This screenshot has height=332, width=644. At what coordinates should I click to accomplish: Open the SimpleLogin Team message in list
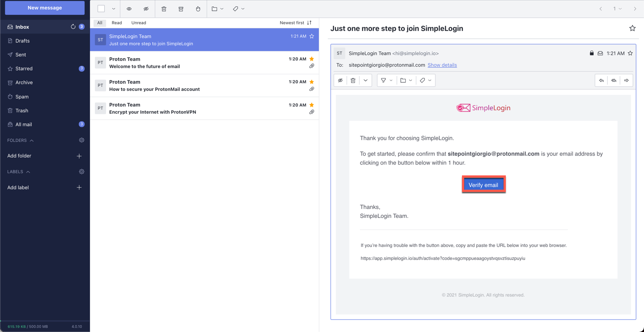pos(204,40)
